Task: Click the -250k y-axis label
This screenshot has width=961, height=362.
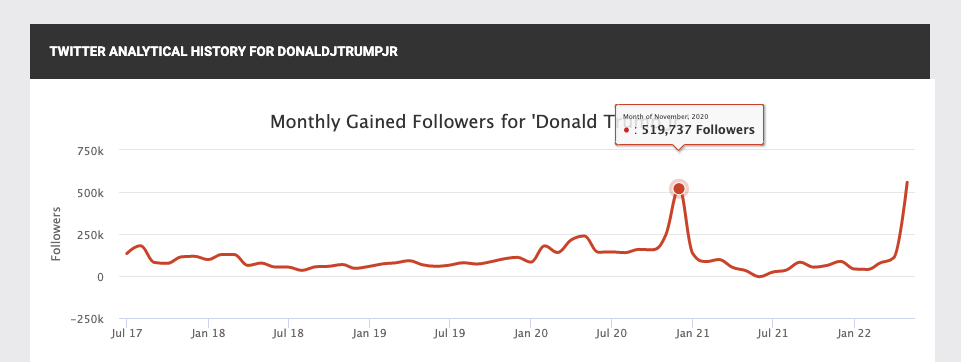Action: click(87, 319)
